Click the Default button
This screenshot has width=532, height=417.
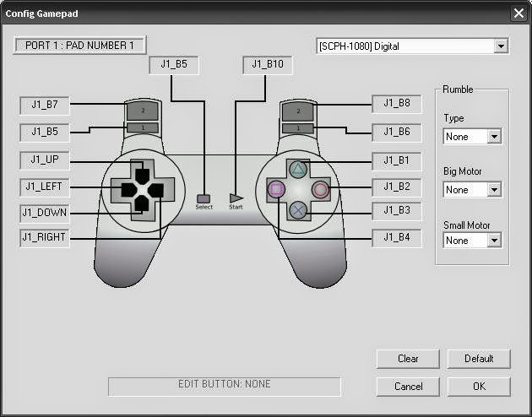(479, 359)
